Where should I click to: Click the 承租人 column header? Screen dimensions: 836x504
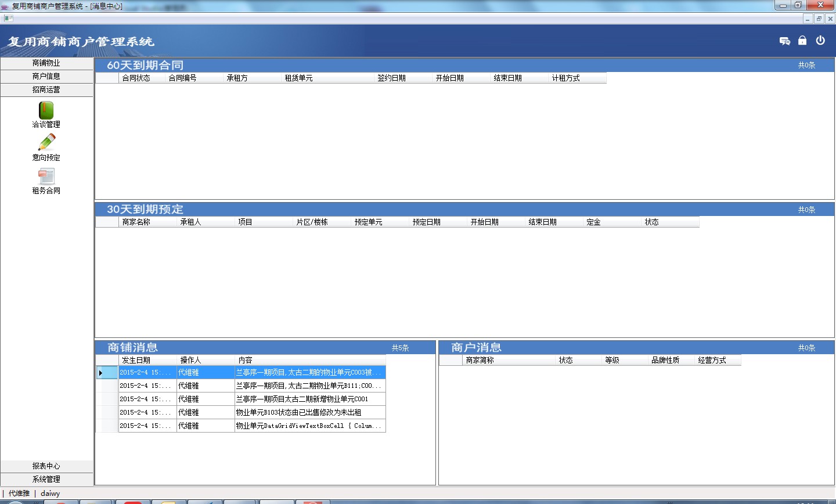click(206, 222)
